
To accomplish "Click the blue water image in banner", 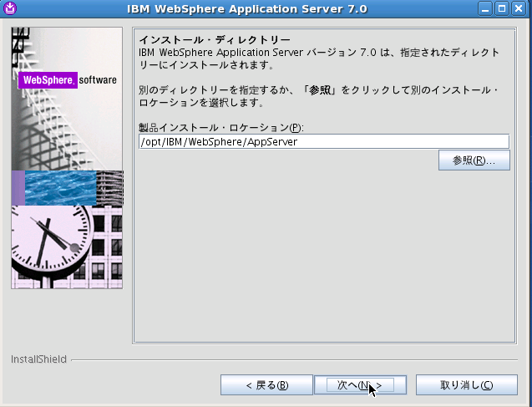I will coord(58,188).
